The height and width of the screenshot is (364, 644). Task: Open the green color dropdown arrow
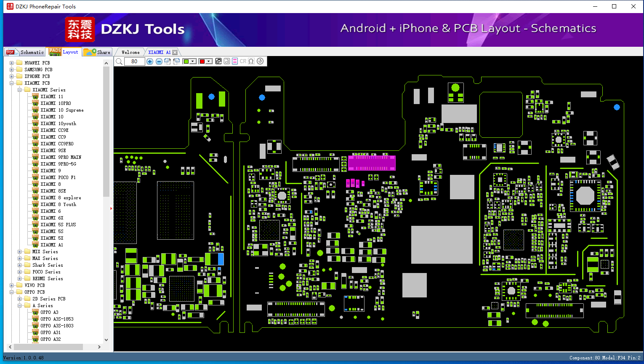(x=193, y=62)
